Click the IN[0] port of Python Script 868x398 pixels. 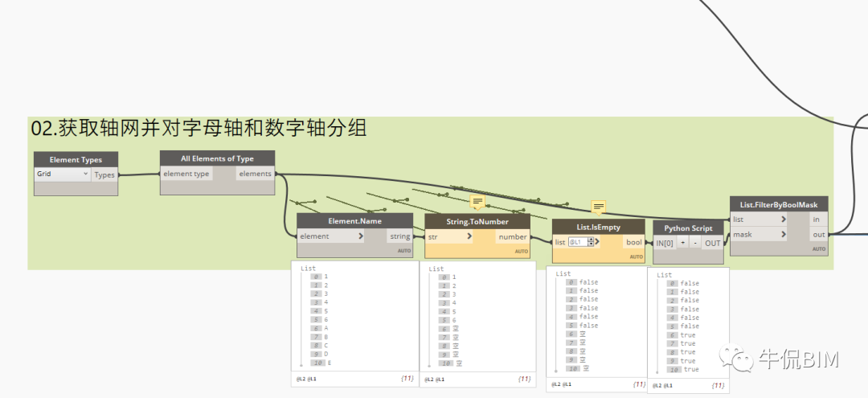[x=665, y=243]
